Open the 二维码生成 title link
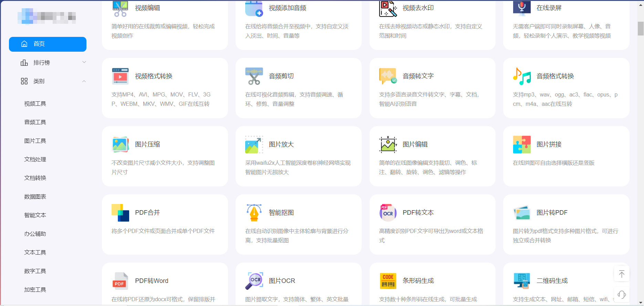This screenshot has width=644, height=306. pyautogui.click(x=552, y=281)
